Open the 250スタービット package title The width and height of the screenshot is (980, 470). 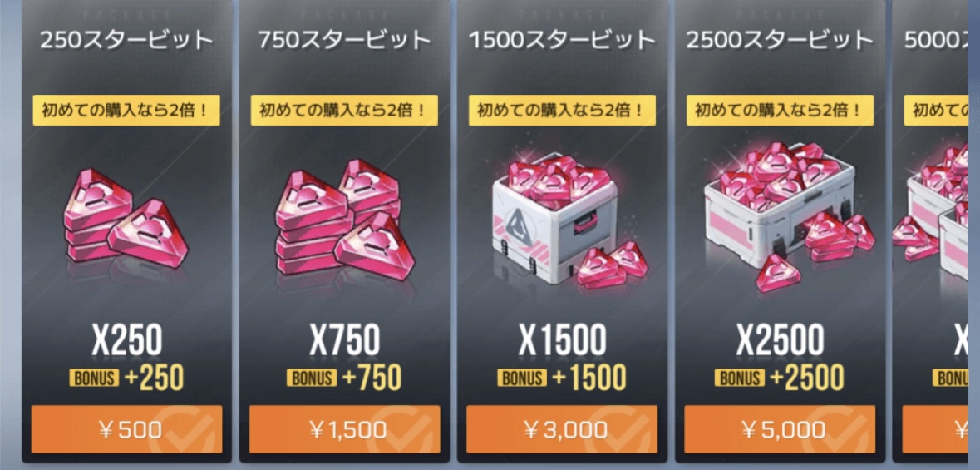click(x=127, y=41)
